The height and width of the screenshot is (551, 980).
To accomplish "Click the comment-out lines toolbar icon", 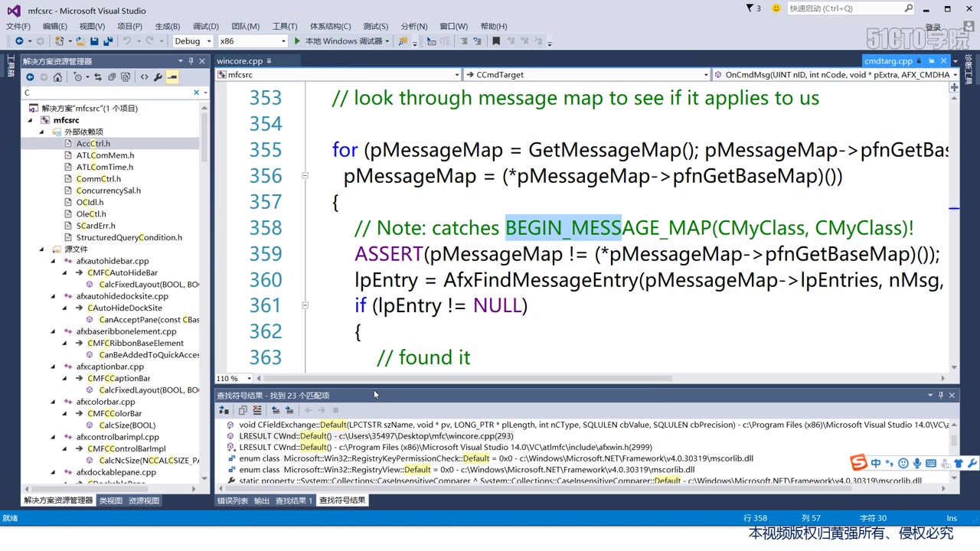I will pyautogui.click(x=465, y=41).
